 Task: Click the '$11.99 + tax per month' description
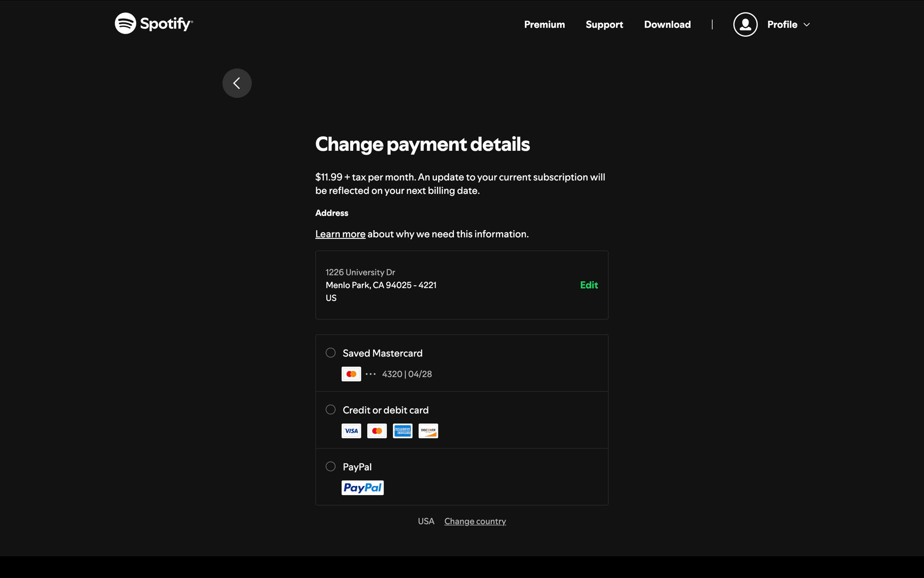click(x=460, y=184)
